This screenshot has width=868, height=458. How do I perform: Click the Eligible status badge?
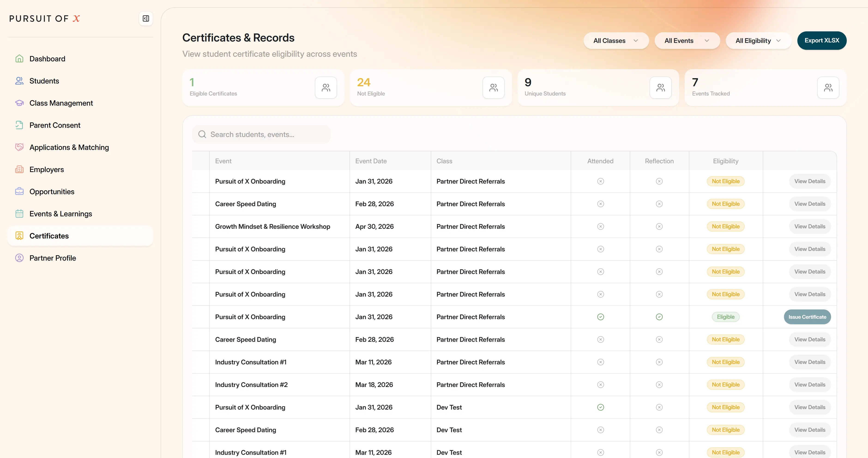pos(726,317)
